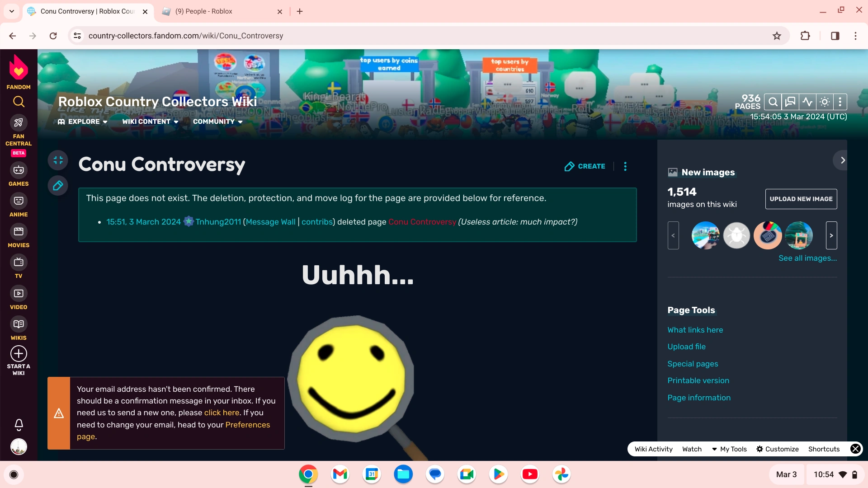Expand the Explore dropdown menu
The image size is (868, 488).
pyautogui.click(x=83, y=122)
